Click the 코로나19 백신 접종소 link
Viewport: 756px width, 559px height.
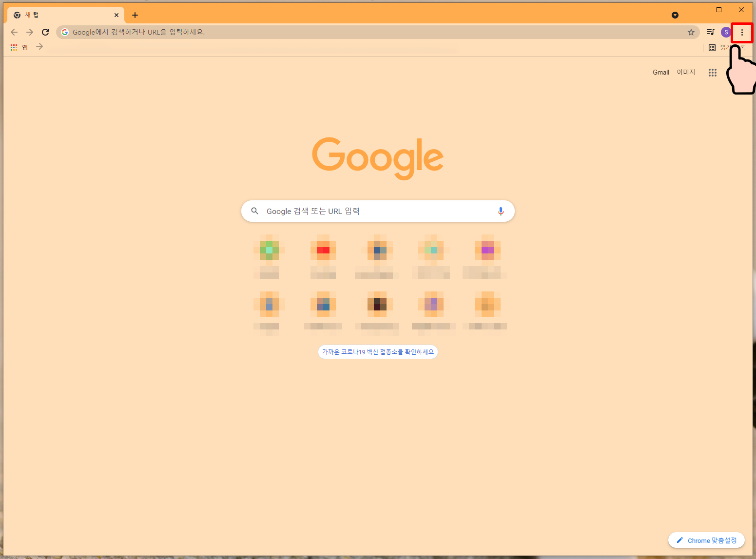click(378, 352)
